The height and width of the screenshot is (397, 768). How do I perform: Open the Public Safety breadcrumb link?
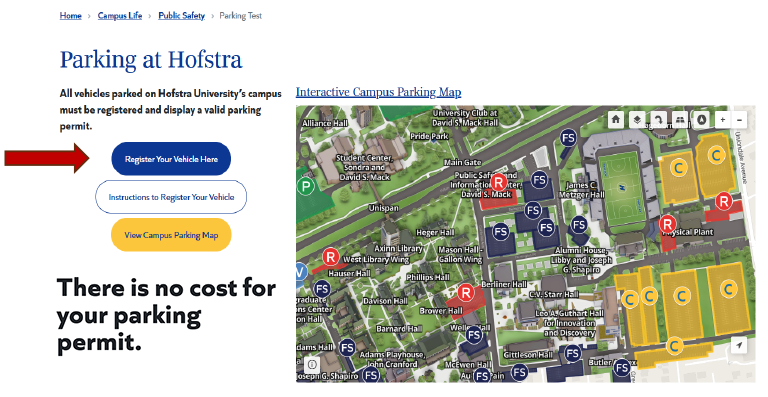click(181, 16)
